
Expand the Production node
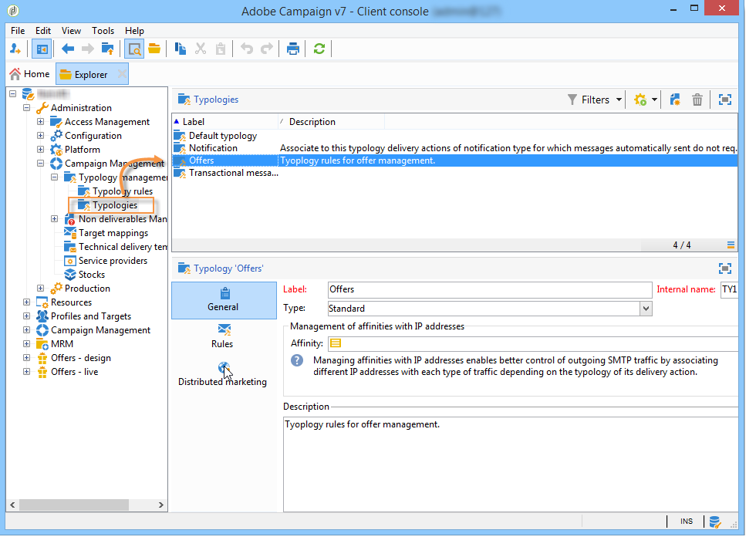(40, 289)
